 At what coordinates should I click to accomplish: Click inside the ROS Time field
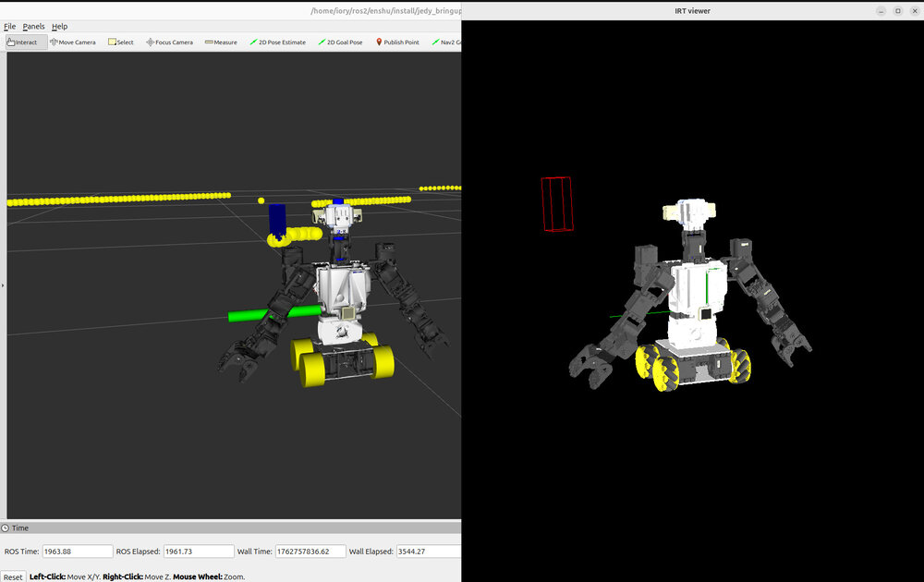(x=78, y=551)
